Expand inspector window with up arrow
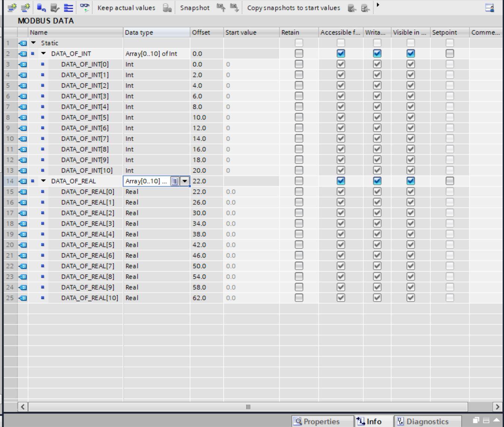Viewport: 504px width, 427px height. 496,420
